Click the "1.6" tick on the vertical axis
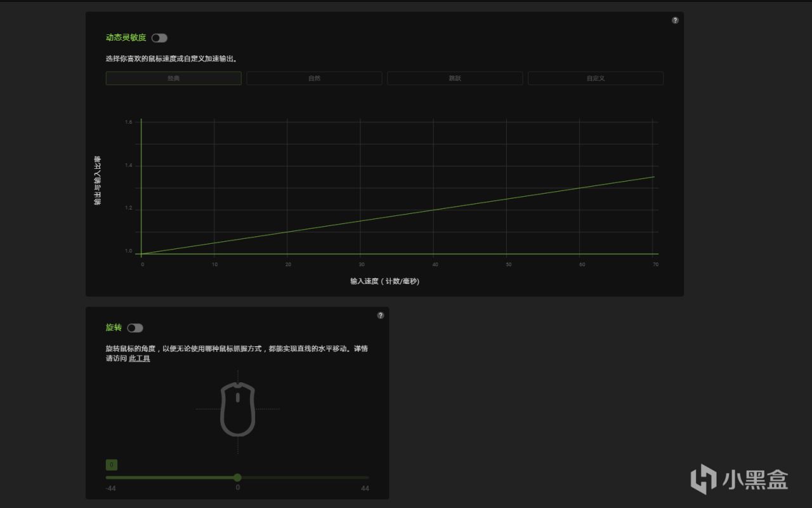 pos(129,122)
